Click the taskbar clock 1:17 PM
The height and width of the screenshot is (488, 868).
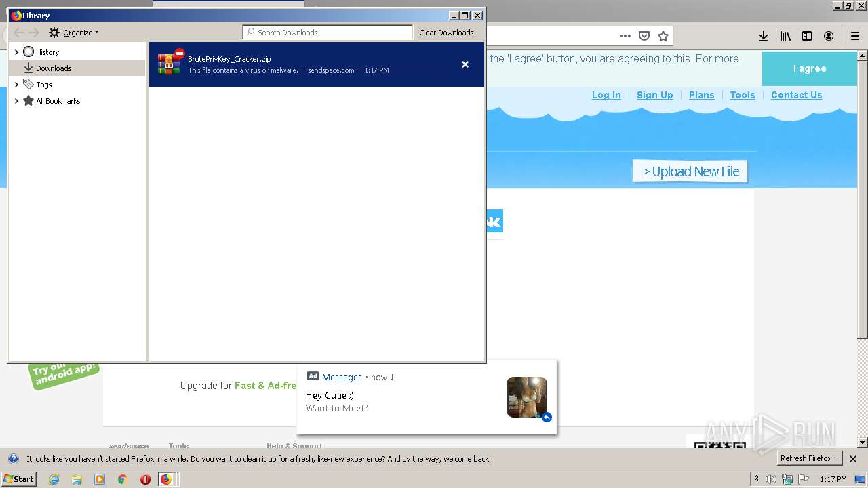point(833,479)
